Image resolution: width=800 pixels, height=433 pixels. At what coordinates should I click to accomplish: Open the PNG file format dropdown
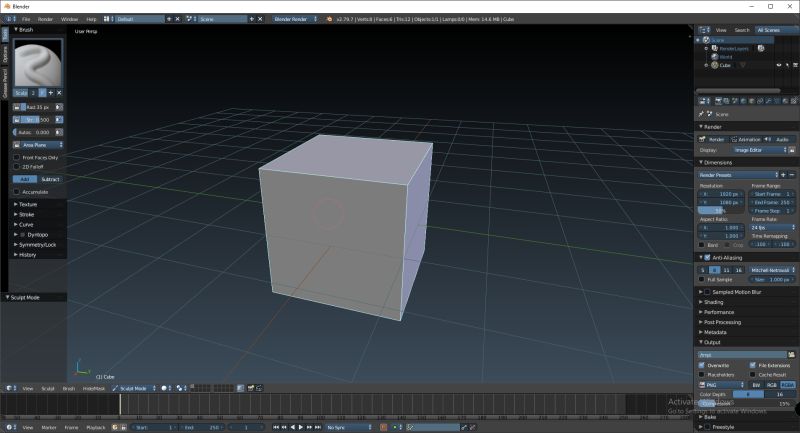(721, 385)
